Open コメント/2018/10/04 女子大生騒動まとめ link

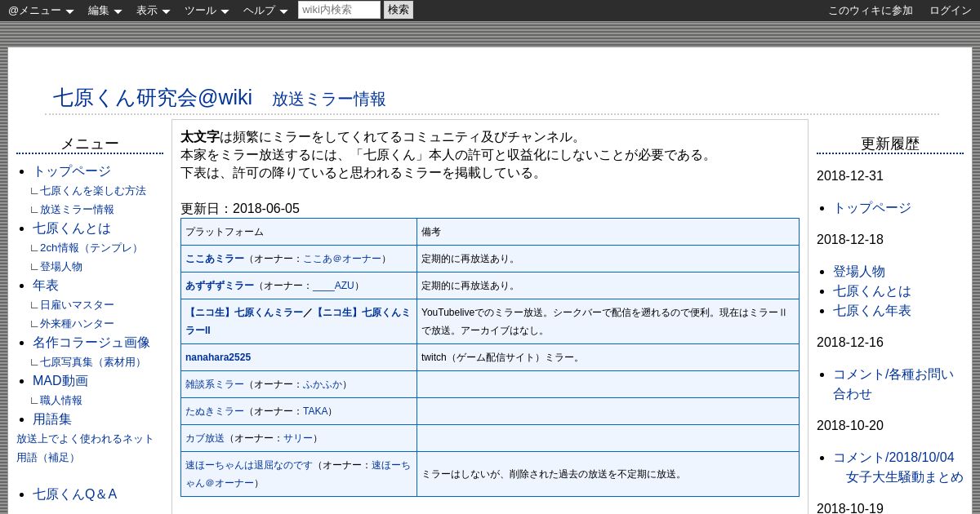click(898, 467)
